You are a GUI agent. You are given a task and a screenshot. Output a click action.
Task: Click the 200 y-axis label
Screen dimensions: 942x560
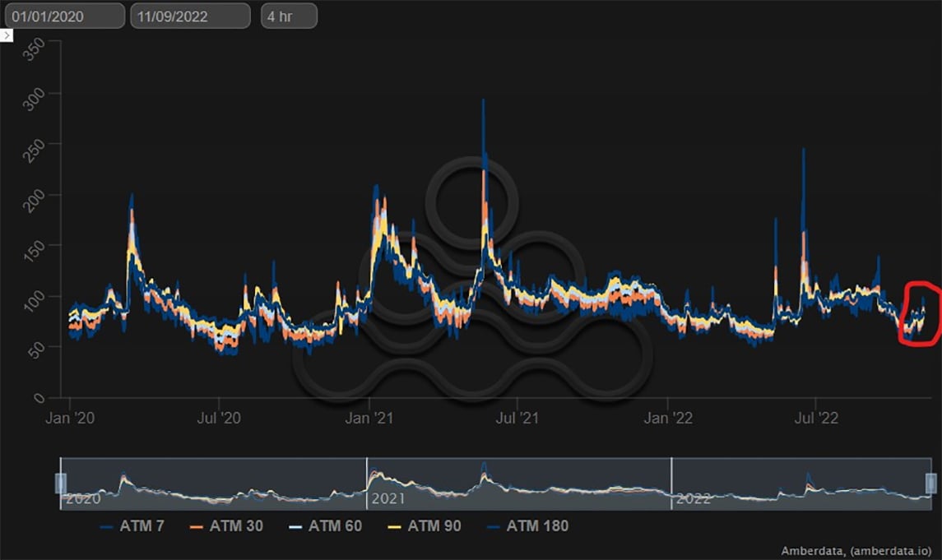(x=33, y=201)
